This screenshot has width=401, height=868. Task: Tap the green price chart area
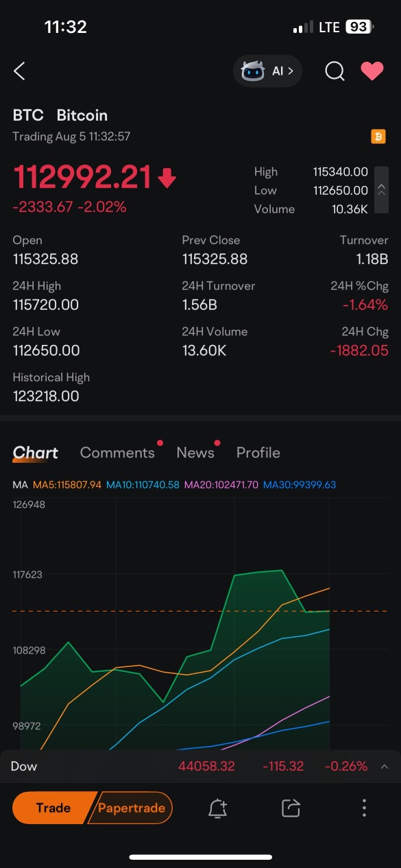coord(175,658)
